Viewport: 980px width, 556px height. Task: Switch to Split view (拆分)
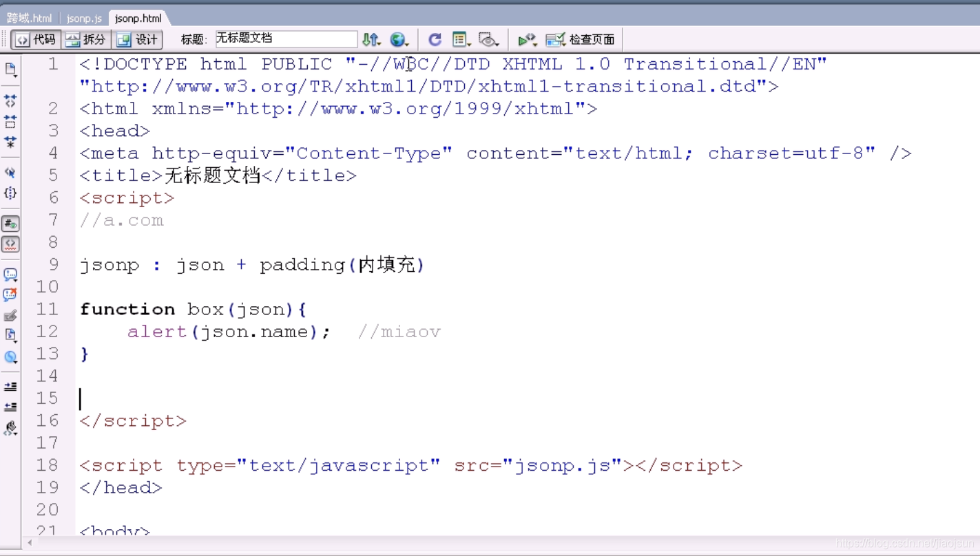coord(86,40)
